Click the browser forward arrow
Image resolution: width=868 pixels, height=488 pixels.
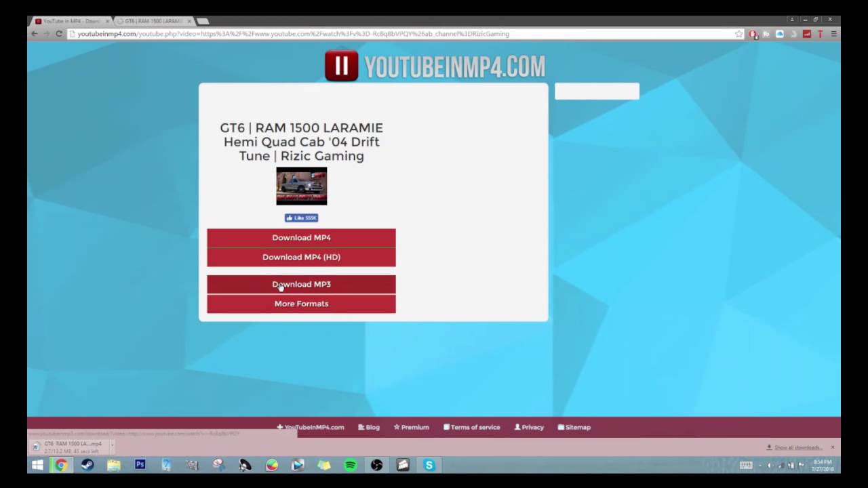click(x=46, y=34)
